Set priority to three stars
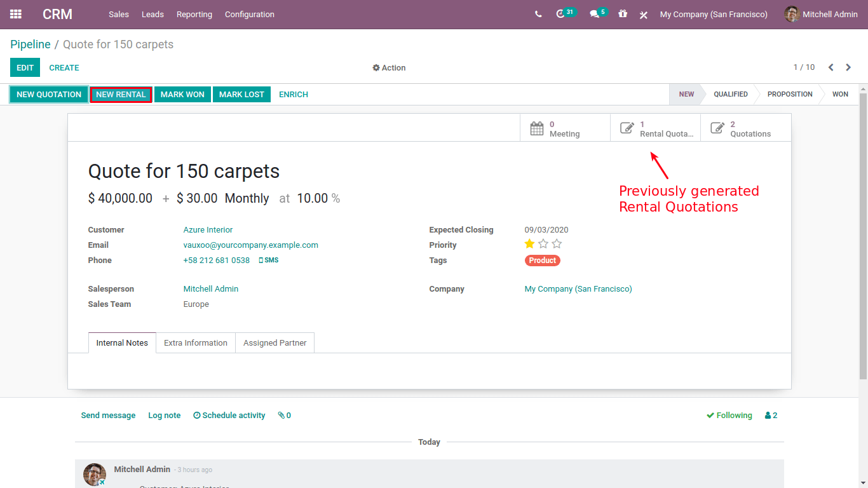868x488 pixels. click(x=557, y=244)
